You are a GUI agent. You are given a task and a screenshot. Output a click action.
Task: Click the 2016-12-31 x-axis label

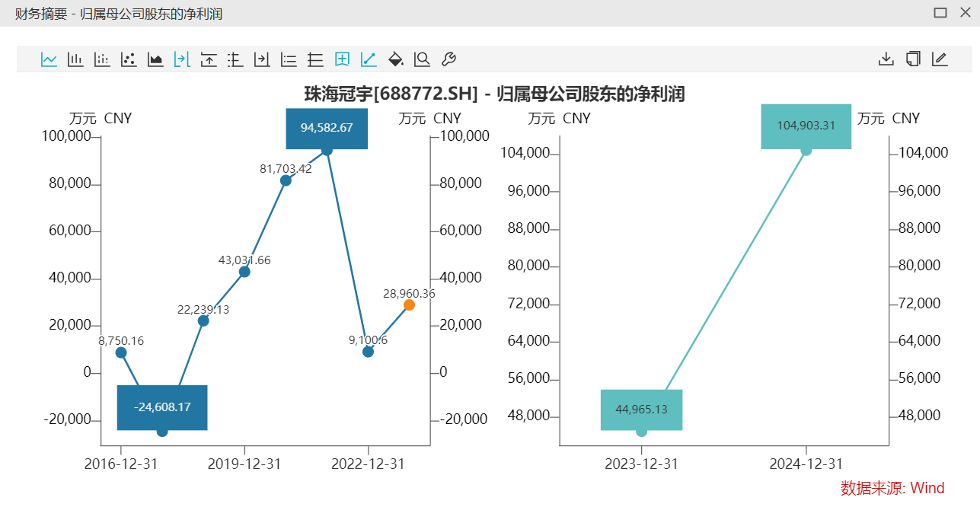(121, 464)
